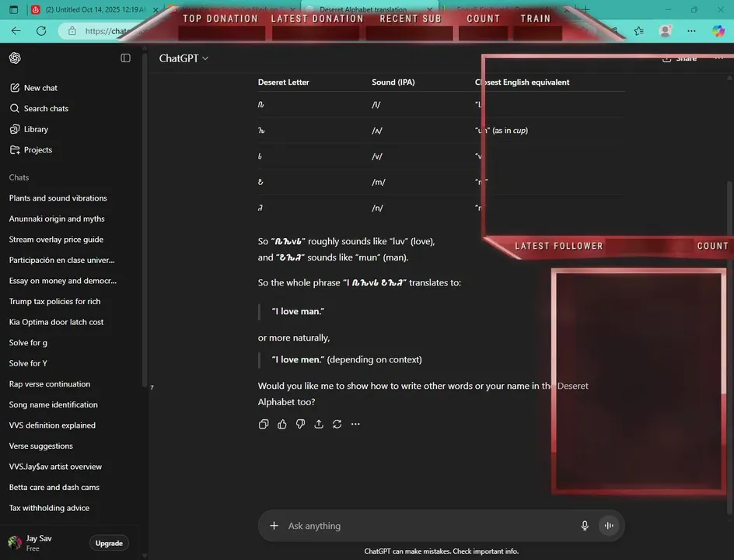Open chat "VVS.Jay$av artist overview"
This screenshot has width=734, height=560.
coord(55,467)
